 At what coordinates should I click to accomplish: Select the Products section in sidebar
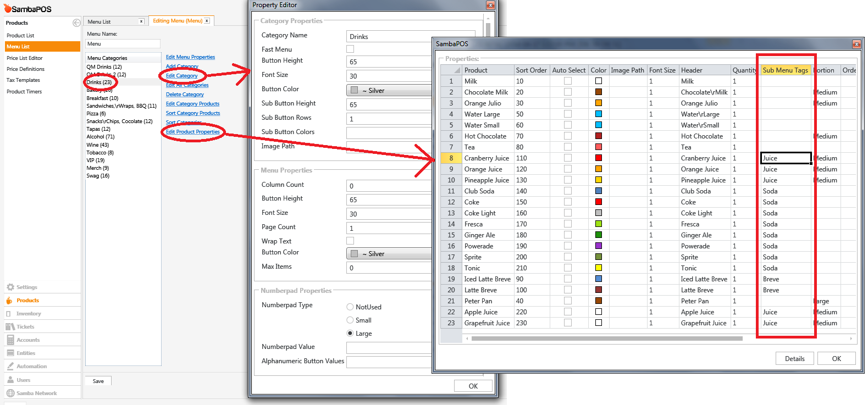click(27, 300)
